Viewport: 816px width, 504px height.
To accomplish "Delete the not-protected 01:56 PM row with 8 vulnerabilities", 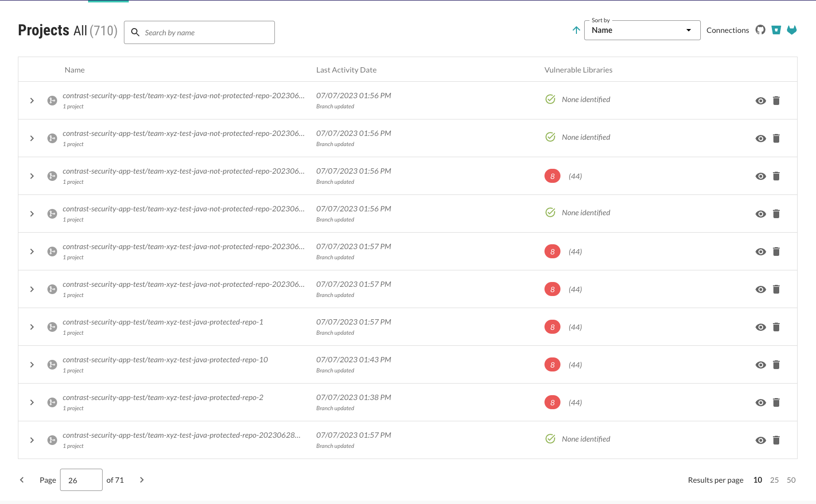I will pyautogui.click(x=776, y=176).
